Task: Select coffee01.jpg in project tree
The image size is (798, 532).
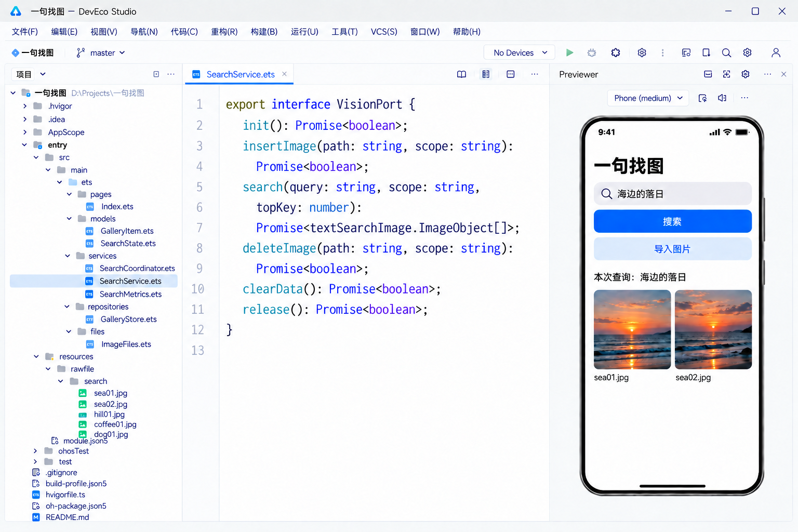Action: [115, 424]
